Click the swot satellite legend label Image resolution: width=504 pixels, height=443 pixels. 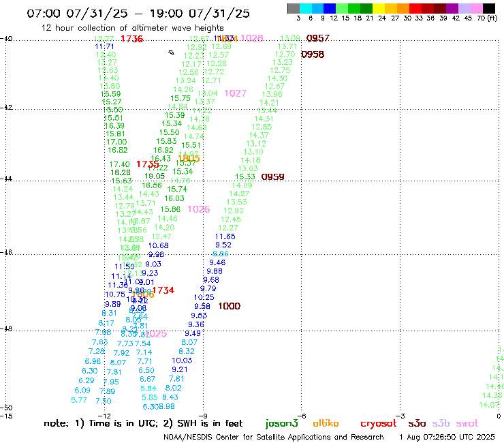467,423
